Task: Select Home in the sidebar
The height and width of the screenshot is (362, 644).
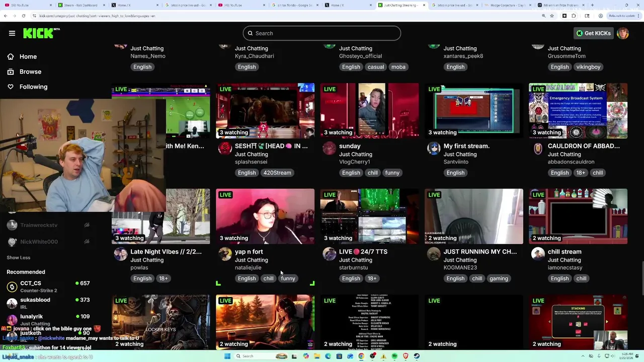Action: coord(28,57)
